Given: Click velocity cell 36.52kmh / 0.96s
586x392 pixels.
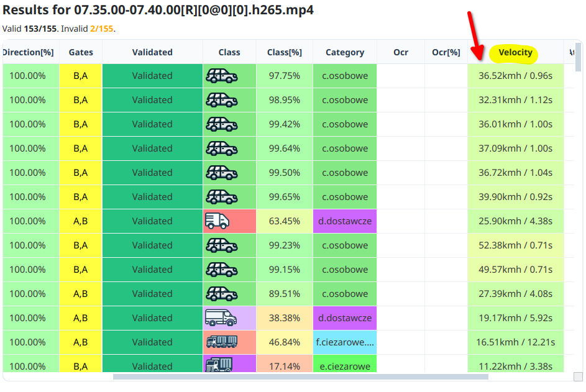Looking at the screenshot, I should point(516,76).
